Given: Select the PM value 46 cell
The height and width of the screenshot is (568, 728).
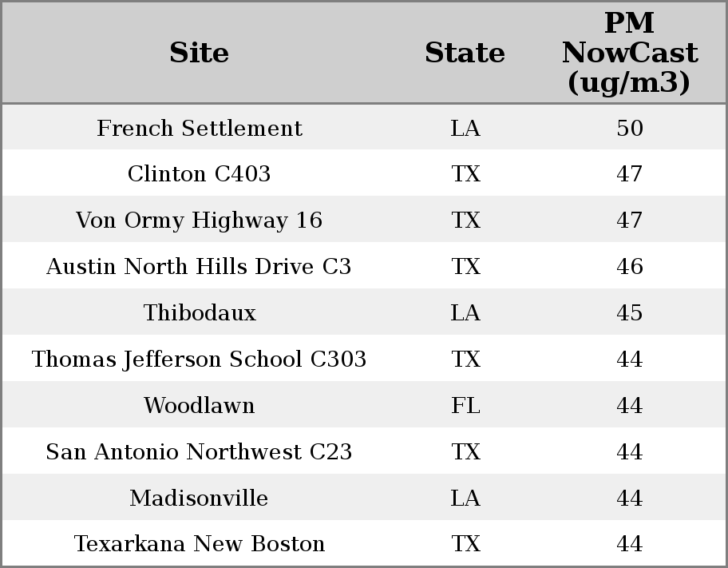Looking at the screenshot, I should coord(629,267).
